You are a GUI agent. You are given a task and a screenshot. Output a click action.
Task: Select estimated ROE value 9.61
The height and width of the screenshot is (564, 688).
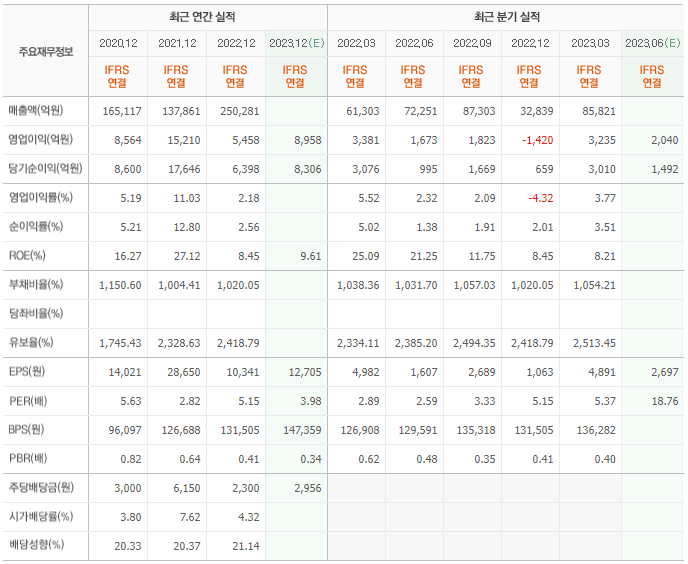[311, 256]
